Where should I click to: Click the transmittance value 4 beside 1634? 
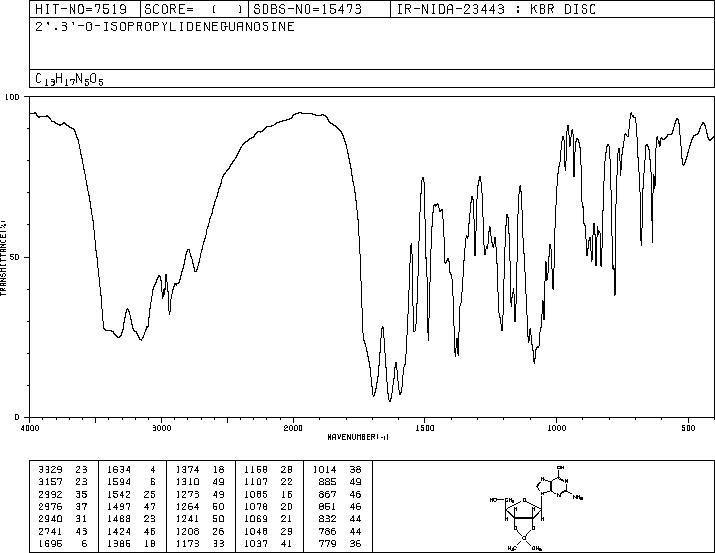[x=153, y=469]
